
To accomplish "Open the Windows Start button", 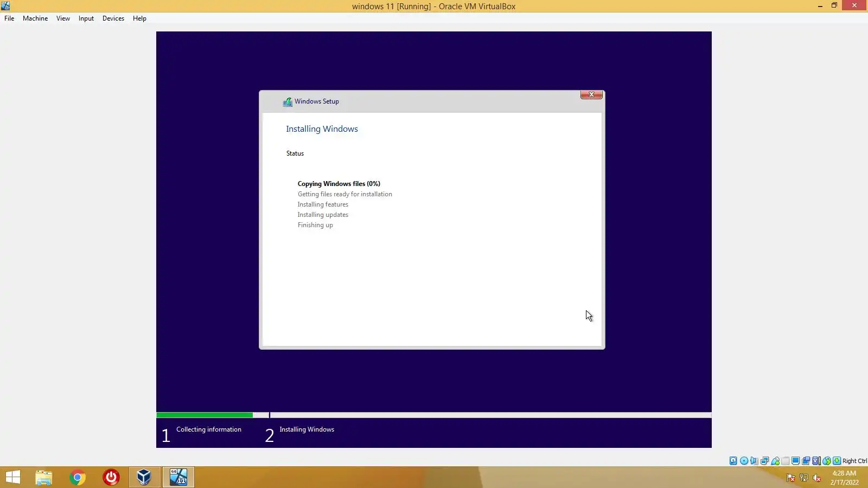I will [13, 477].
